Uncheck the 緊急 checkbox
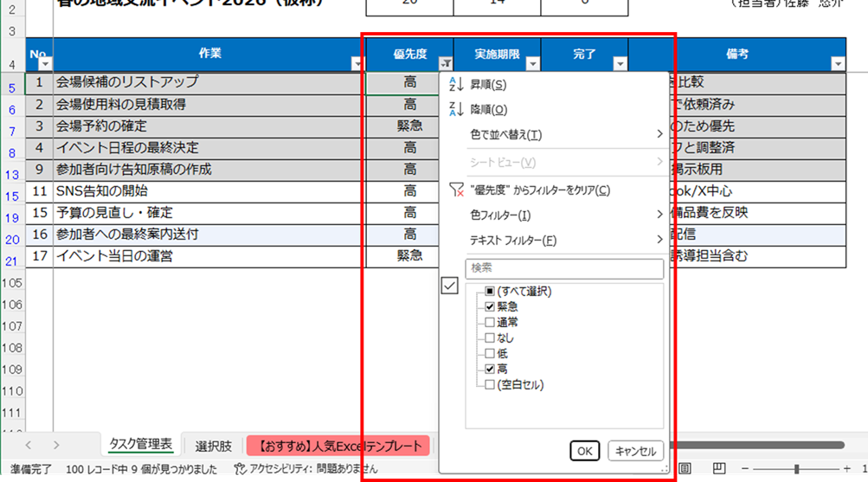Image resolution: width=868 pixels, height=482 pixels. 489,306
